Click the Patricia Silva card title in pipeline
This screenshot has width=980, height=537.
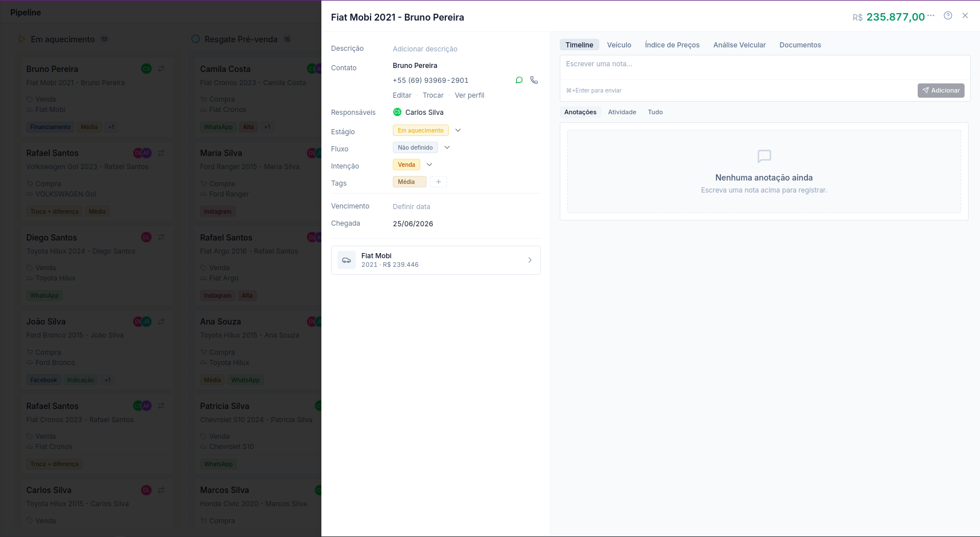(x=225, y=406)
